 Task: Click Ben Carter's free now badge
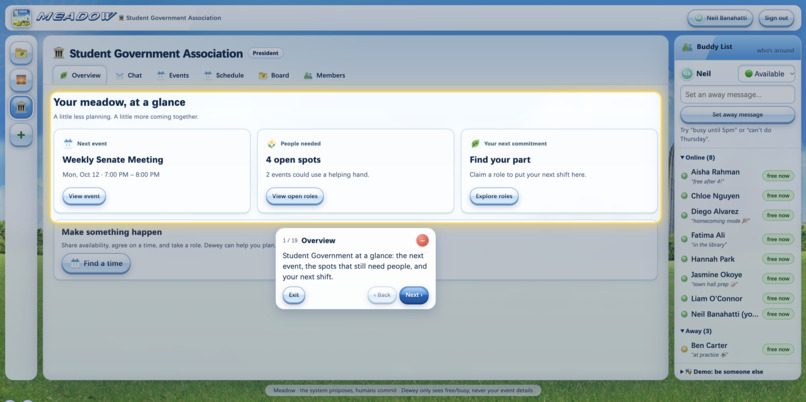[x=778, y=349]
